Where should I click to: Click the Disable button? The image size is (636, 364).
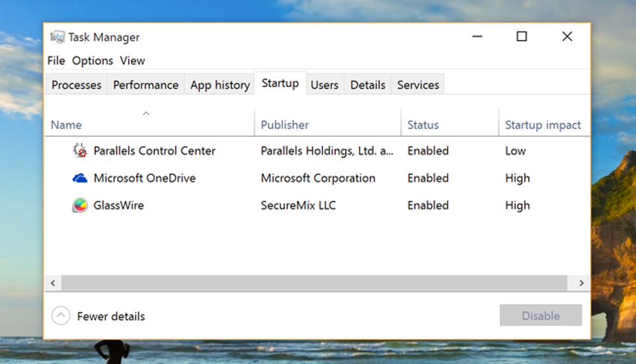point(541,315)
